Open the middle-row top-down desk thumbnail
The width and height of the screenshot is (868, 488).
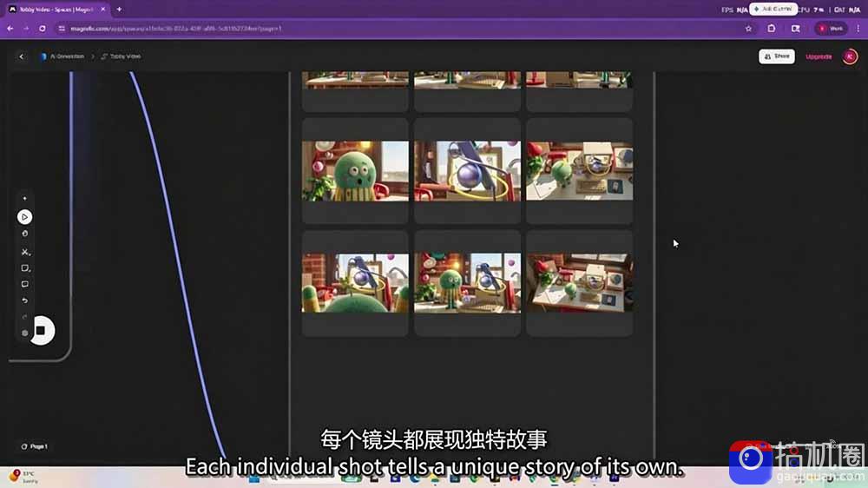click(580, 171)
